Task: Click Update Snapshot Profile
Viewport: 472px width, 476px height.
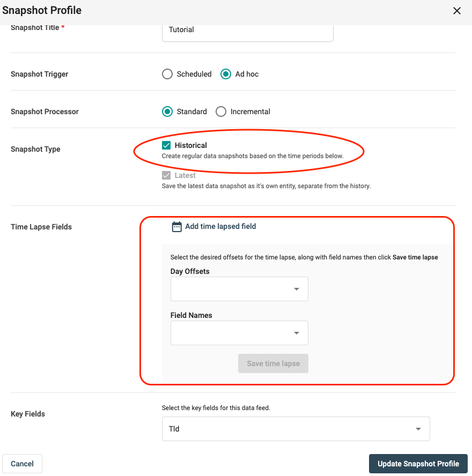Action: pos(418,464)
